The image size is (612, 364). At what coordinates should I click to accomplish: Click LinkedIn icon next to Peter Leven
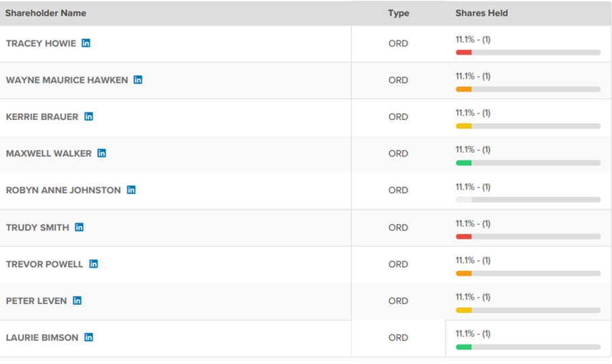[x=77, y=301]
